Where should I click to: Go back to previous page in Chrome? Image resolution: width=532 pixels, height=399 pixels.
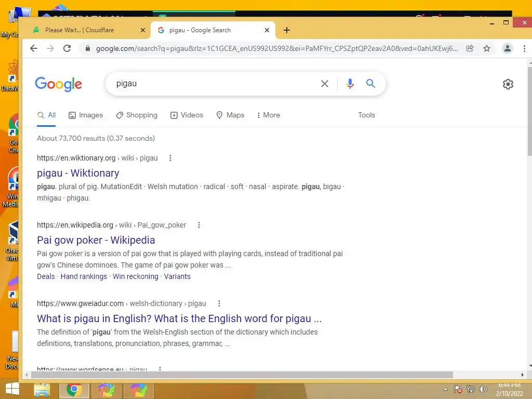(34, 48)
